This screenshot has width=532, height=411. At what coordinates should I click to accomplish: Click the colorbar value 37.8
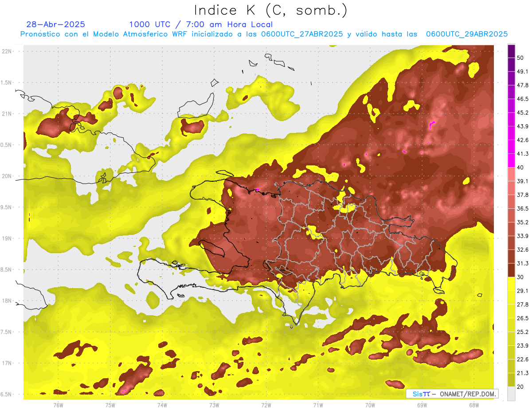tap(523, 195)
